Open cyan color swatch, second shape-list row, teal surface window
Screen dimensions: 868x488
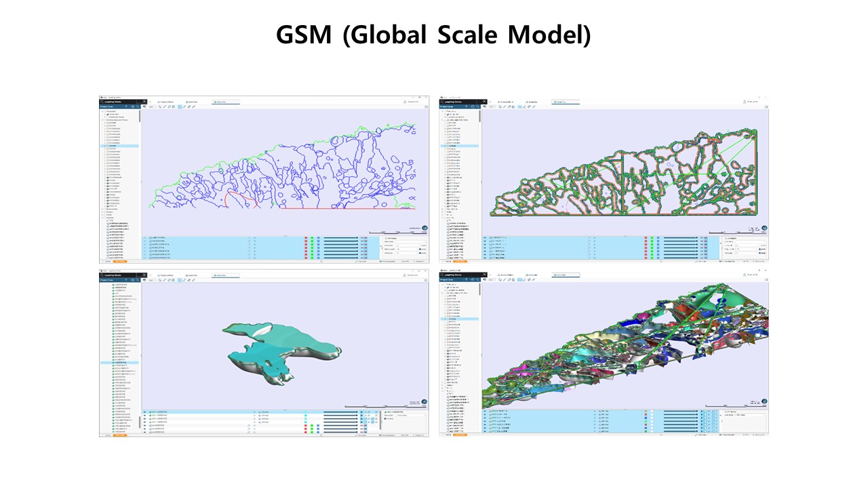[x=306, y=415]
